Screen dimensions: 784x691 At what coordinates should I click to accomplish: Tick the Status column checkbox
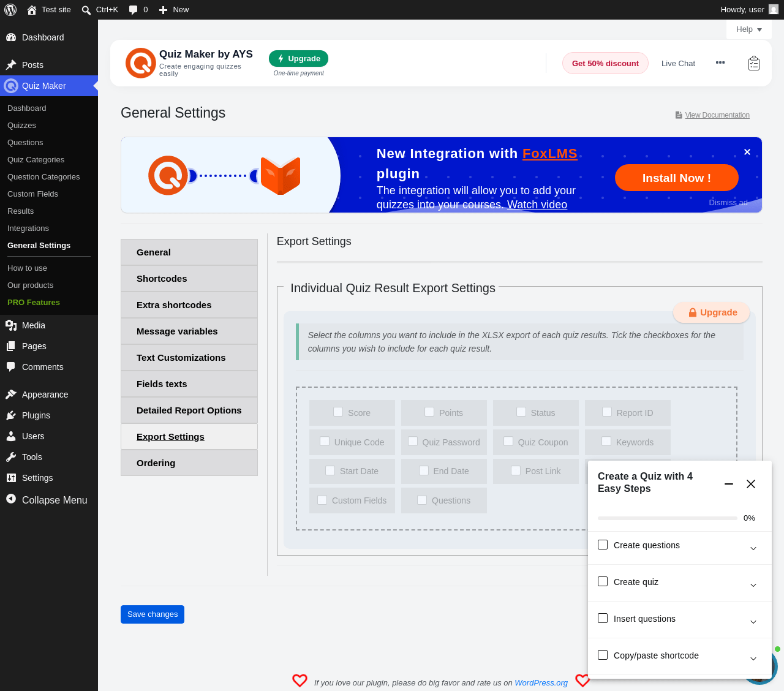click(521, 412)
